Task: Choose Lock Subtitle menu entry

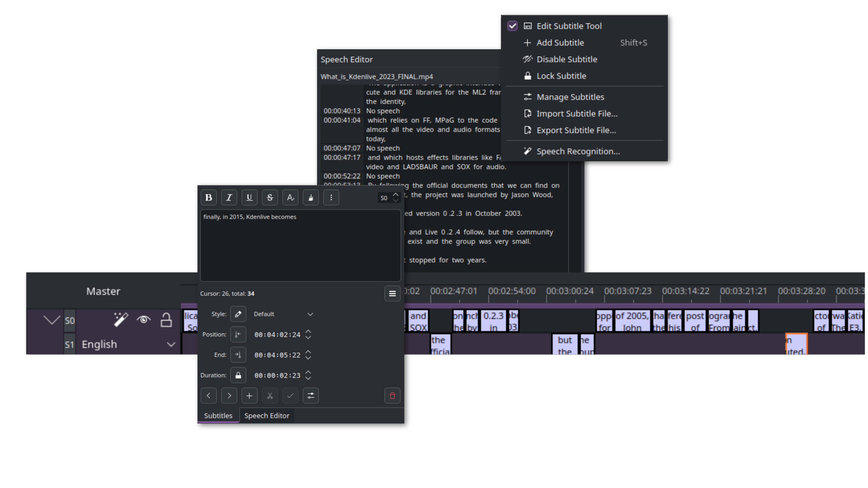Action: point(584,76)
